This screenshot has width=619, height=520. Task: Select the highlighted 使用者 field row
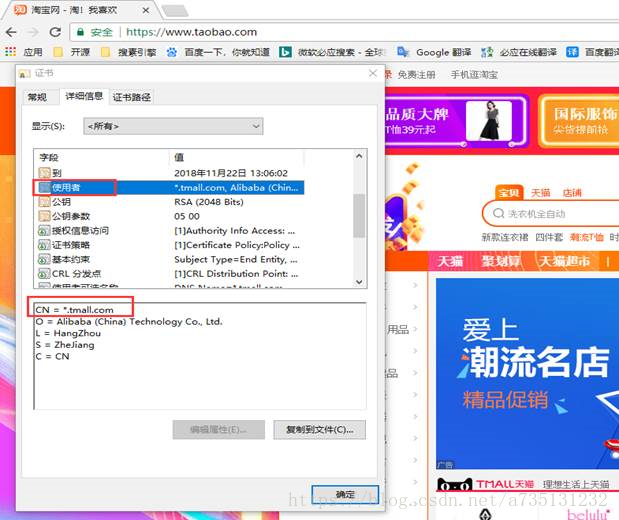(x=169, y=188)
